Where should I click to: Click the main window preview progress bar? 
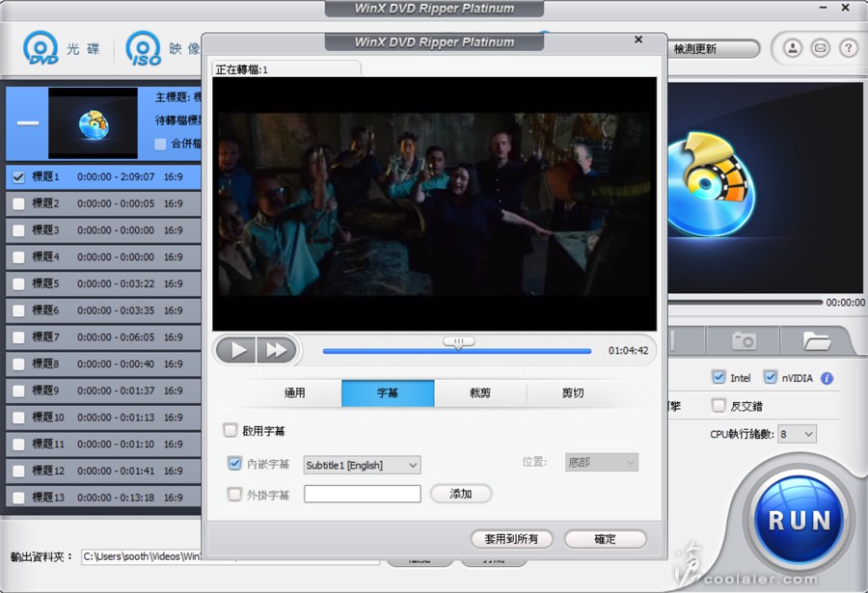pyautogui.click(x=746, y=303)
